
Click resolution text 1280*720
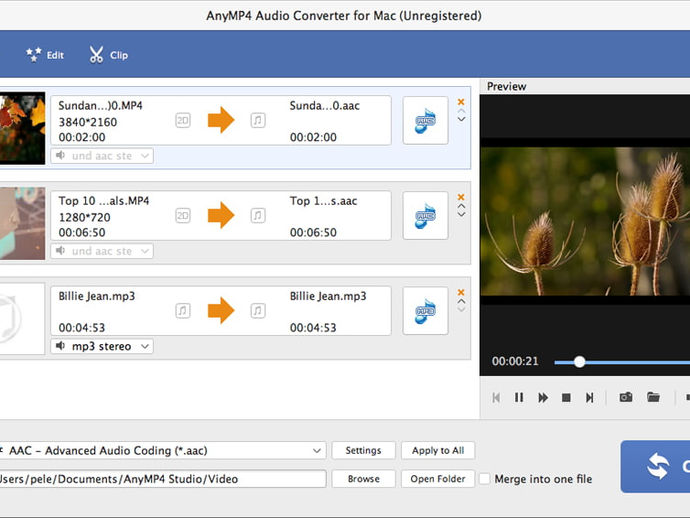click(84, 217)
